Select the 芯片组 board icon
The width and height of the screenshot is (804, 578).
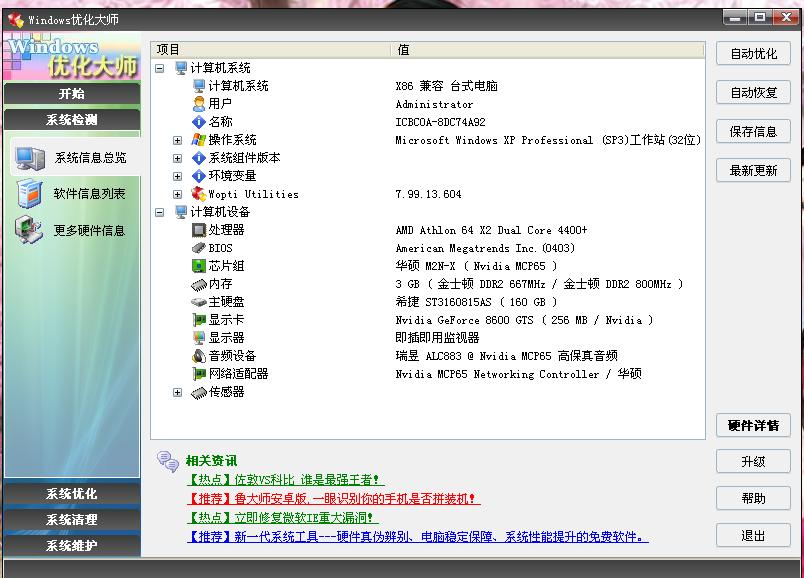(x=199, y=266)
